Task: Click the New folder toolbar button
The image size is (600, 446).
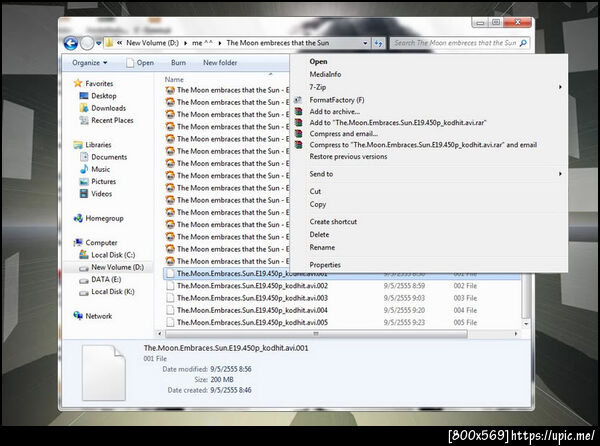Action: click(220, 63)
